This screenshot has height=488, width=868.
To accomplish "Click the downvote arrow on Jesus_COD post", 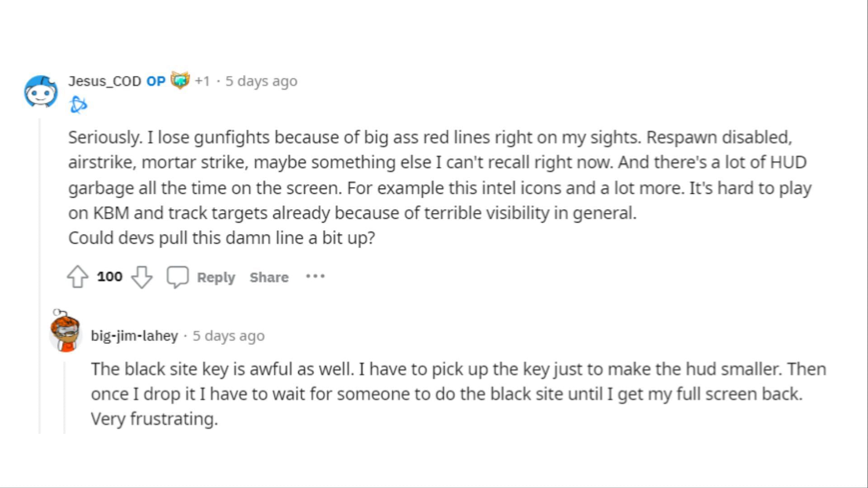I will (142, 277).
